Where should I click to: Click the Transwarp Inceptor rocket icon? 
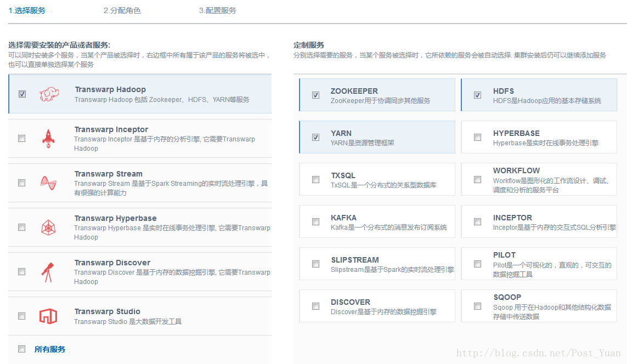coord(48,139)
